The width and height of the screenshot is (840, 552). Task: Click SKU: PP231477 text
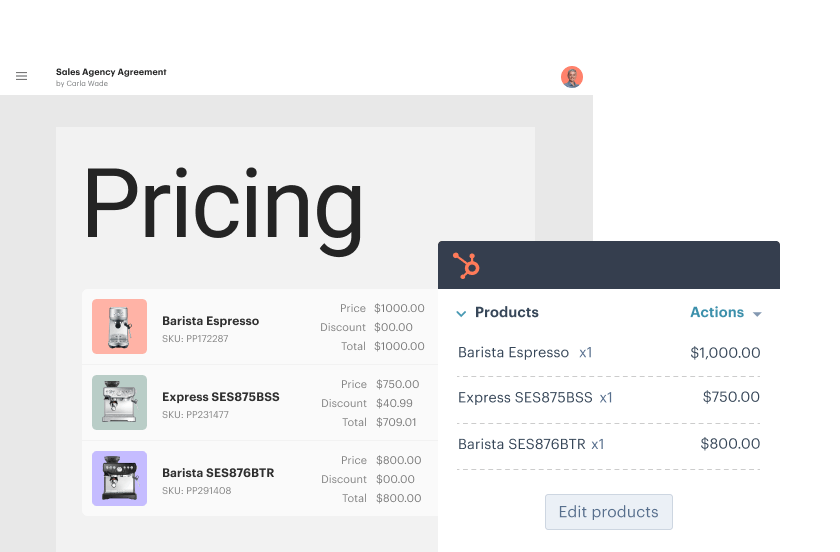tap(196, 415)
